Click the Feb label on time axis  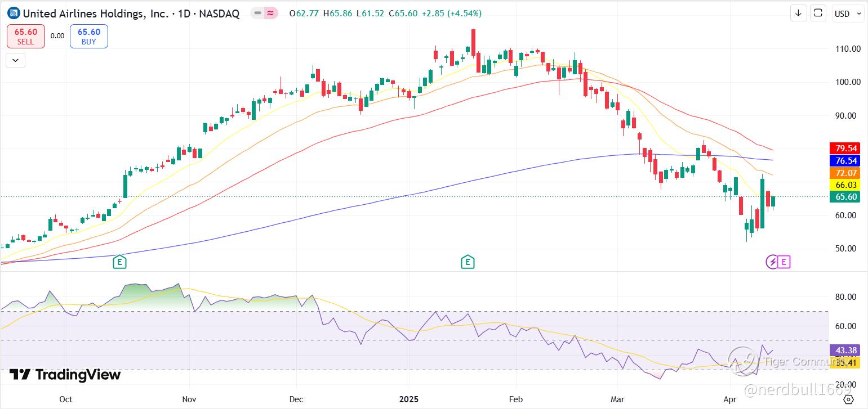click(515, 399)
